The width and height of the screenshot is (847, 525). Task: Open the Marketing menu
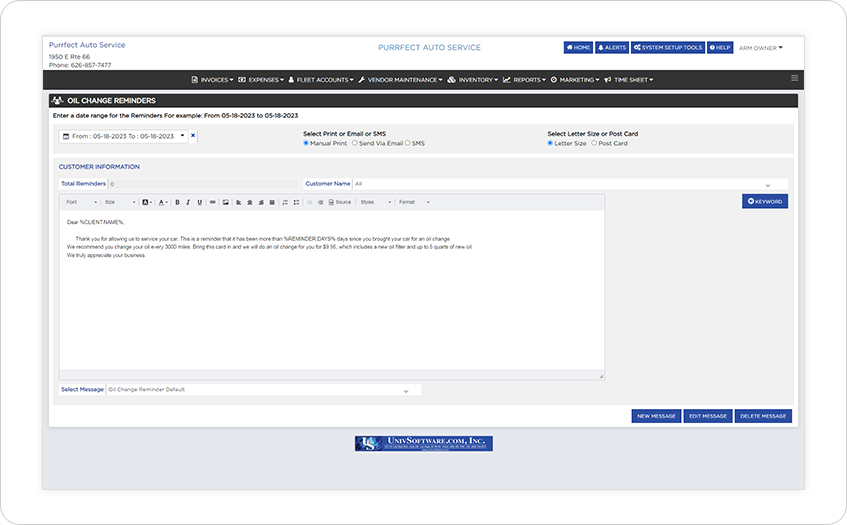tap(575, 80)
